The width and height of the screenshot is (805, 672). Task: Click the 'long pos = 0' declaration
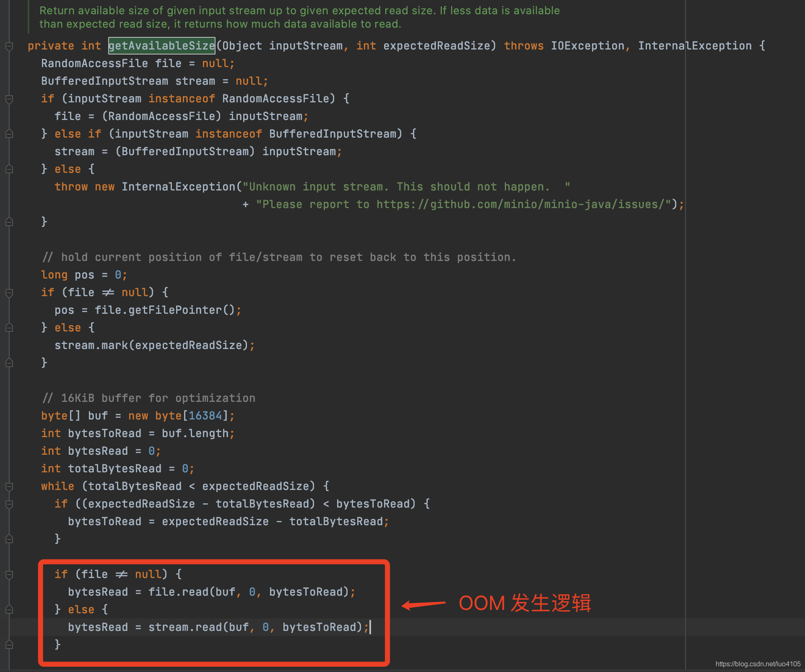click(x=84, y=275)
